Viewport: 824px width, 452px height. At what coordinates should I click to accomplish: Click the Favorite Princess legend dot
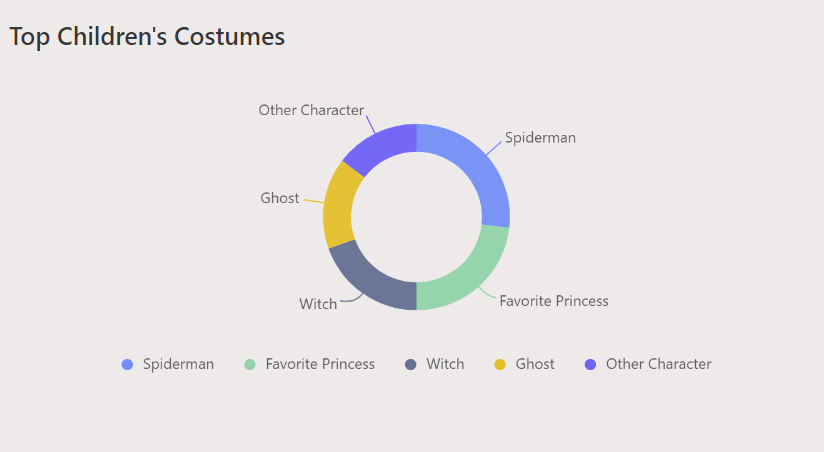250,364
